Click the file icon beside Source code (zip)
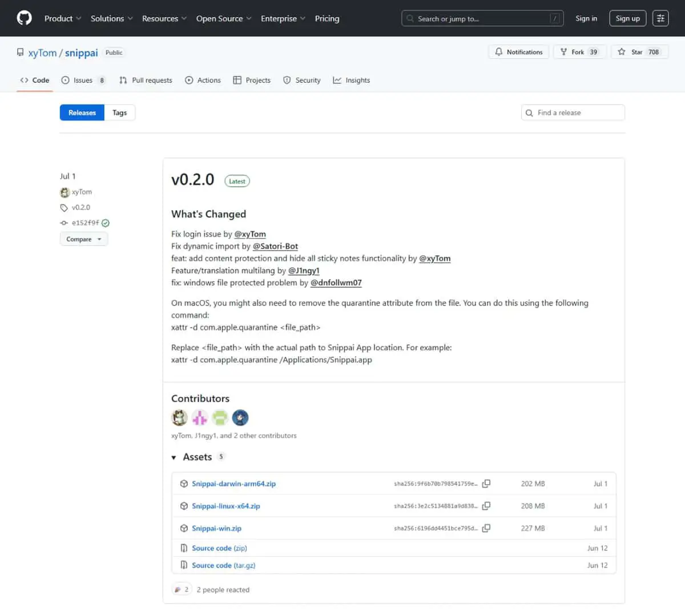 tap(184, 548)
